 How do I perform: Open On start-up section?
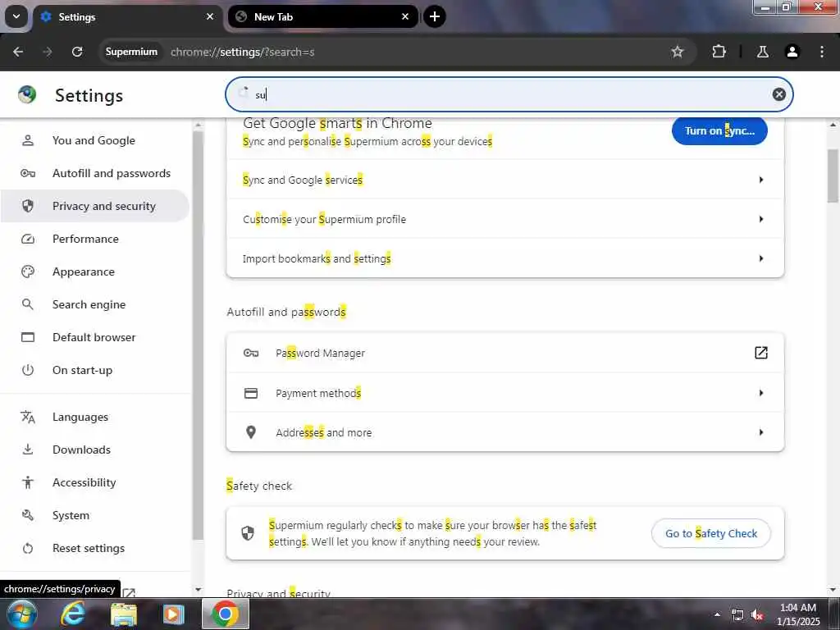(94, 370)
